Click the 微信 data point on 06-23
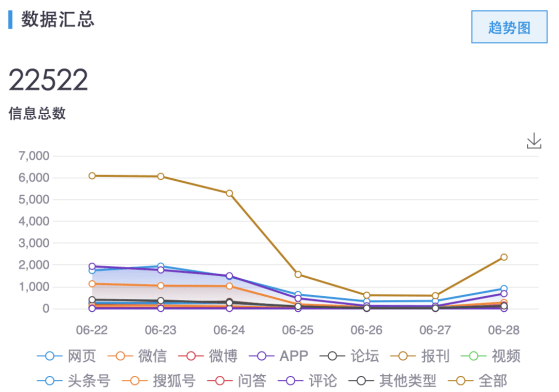This screenshot has width=559, height=392. click(161, 285)
